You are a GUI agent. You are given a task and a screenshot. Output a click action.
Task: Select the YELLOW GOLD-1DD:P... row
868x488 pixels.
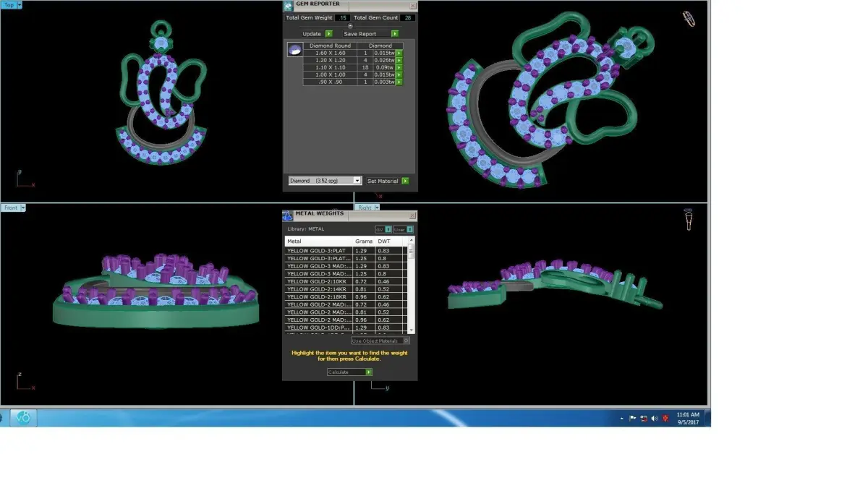click(346, 328)
